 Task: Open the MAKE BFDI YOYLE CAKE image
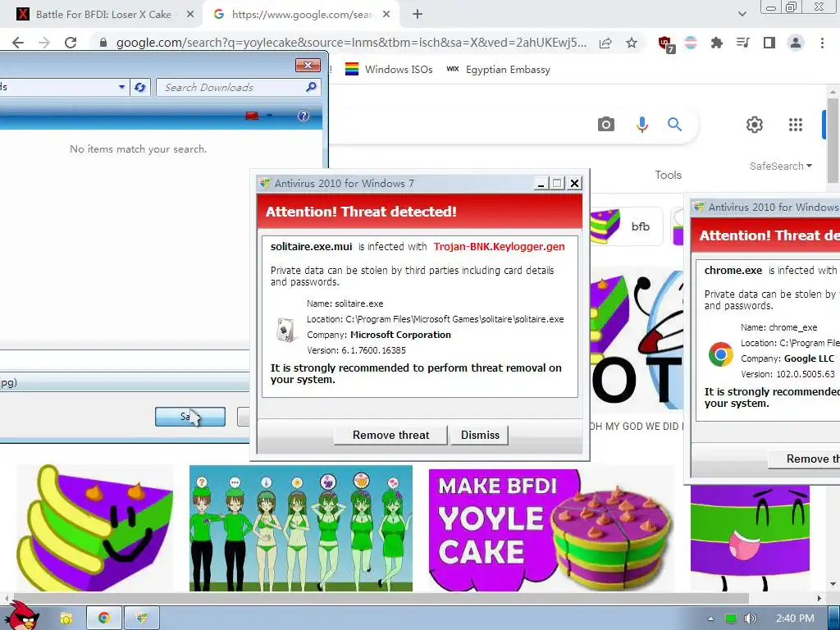click(x=551, y=528)
